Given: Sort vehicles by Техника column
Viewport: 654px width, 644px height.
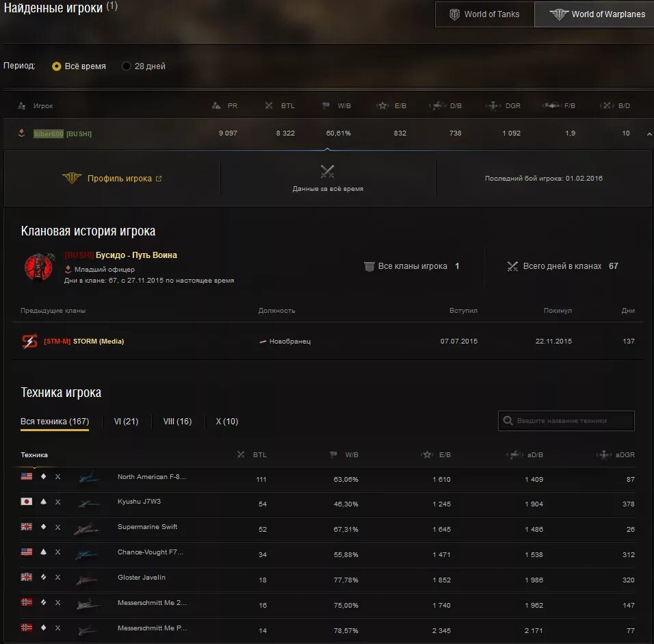Looking at the screenshot, I should tap(34, 455).
